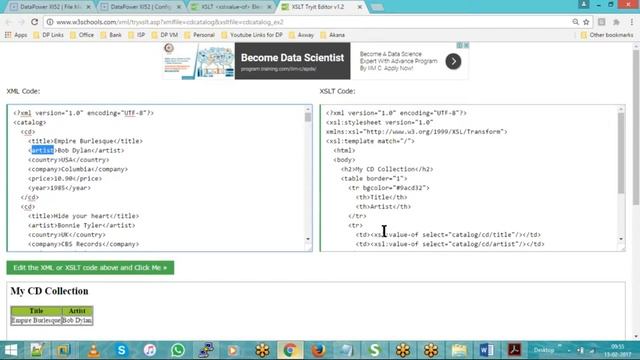Click the ad's next arrow button

click(x=453, y=61)
